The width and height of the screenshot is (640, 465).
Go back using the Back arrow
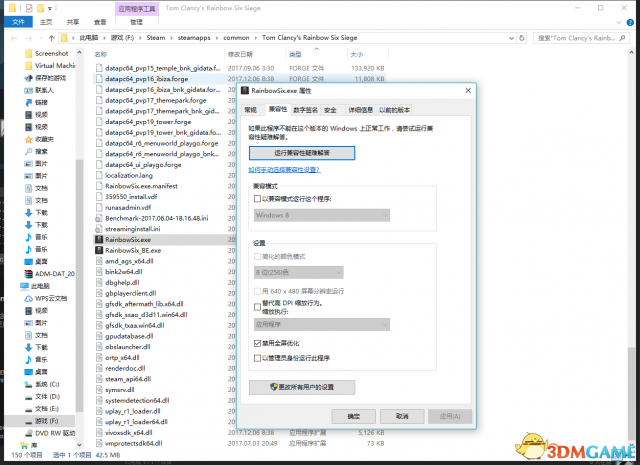(14, 38)
